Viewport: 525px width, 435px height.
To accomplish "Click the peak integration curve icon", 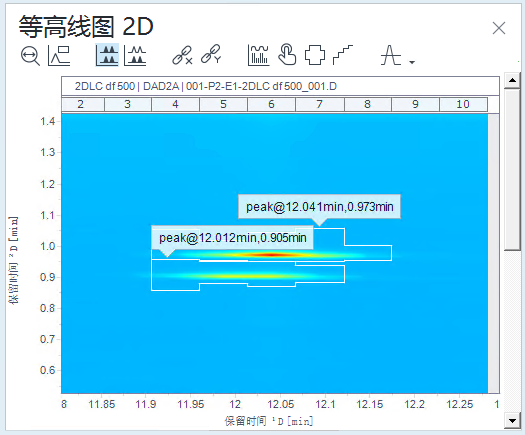I will 391,55.
